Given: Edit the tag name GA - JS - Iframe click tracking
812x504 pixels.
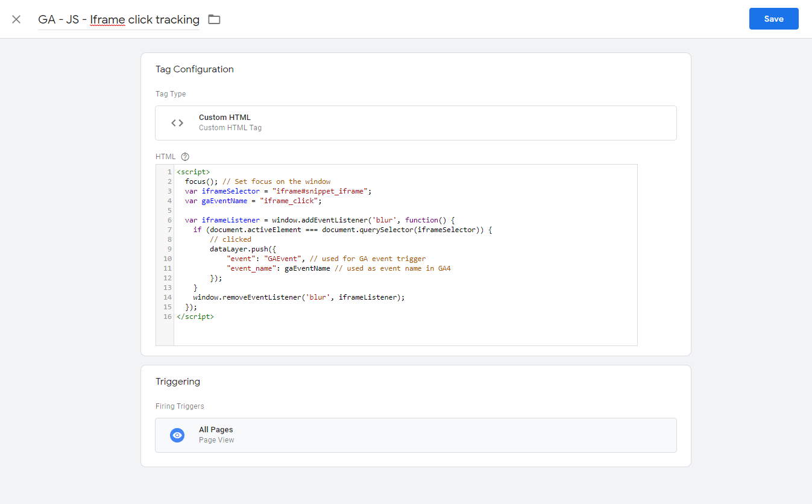Looking at the screenshot, I should pyautogui.click(x=119, y=19).
